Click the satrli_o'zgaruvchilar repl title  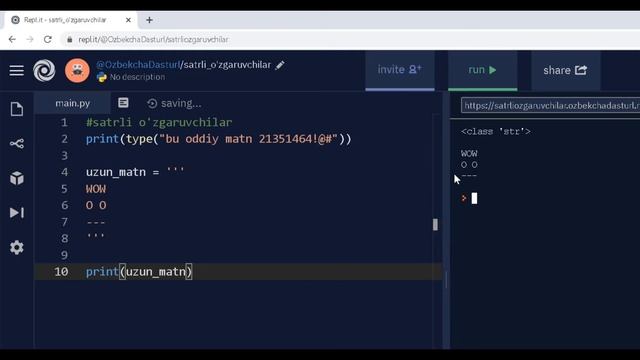pos(227,65)
